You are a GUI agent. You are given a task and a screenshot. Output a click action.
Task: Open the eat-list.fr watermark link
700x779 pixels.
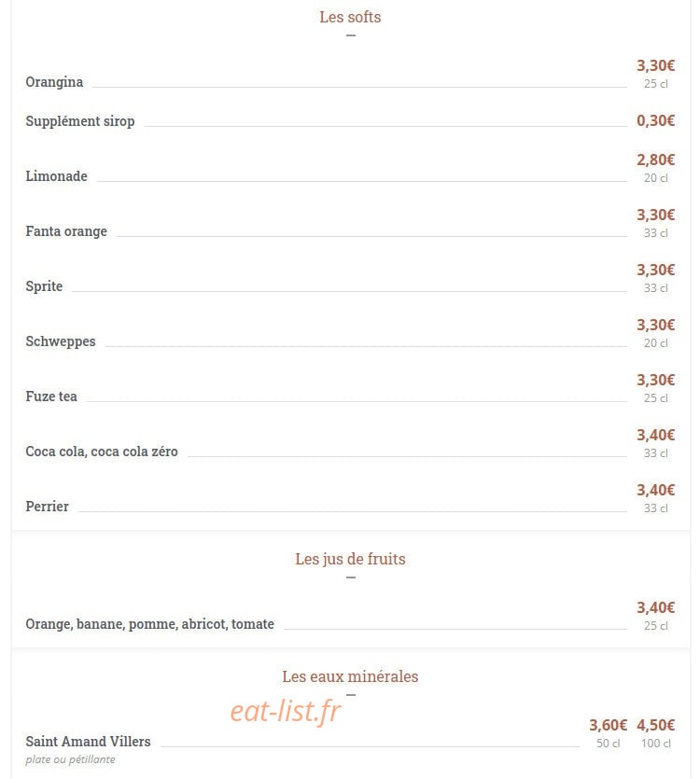(x=286, y=711)
